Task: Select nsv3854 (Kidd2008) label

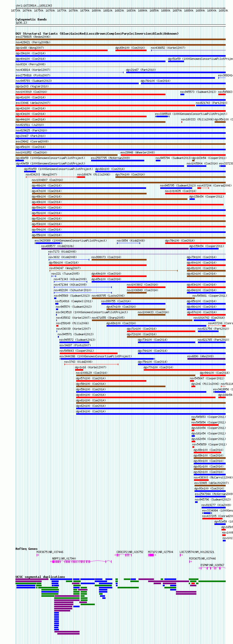Action: click(x=131, y=241)
